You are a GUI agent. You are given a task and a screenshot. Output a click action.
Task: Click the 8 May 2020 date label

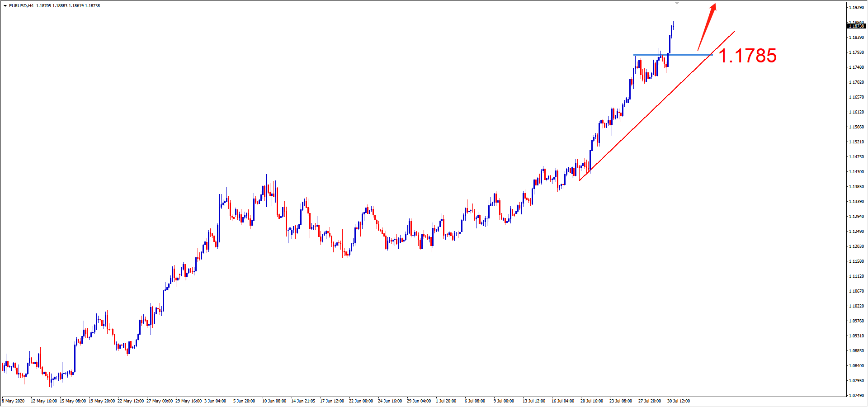[x=14, y=401]
